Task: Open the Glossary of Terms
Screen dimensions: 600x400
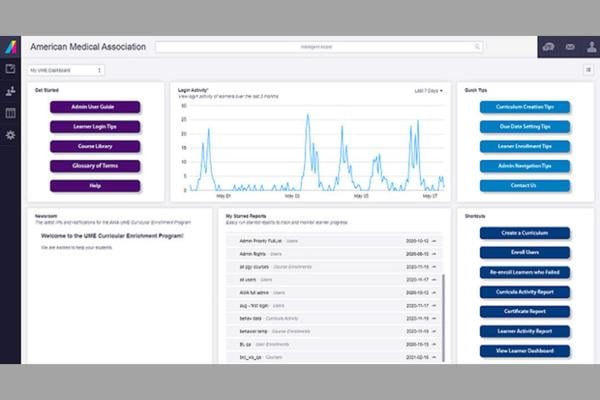Action: tap(95, 166)
